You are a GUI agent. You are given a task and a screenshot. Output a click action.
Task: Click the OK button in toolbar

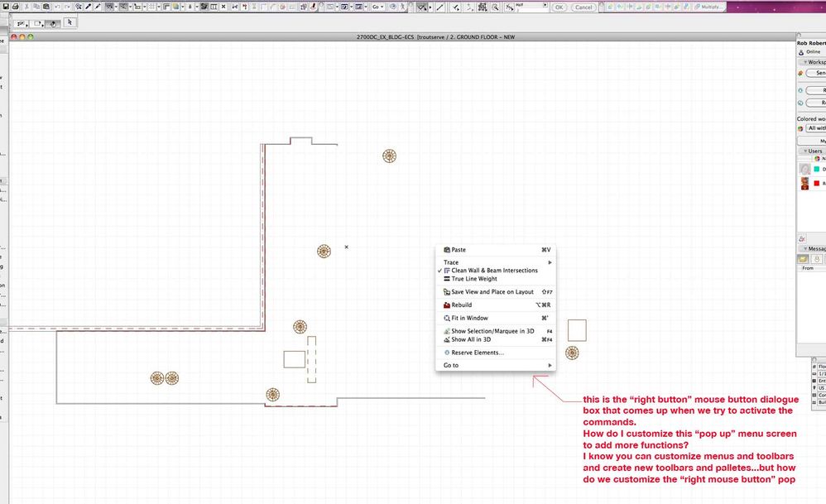[559, 7]
